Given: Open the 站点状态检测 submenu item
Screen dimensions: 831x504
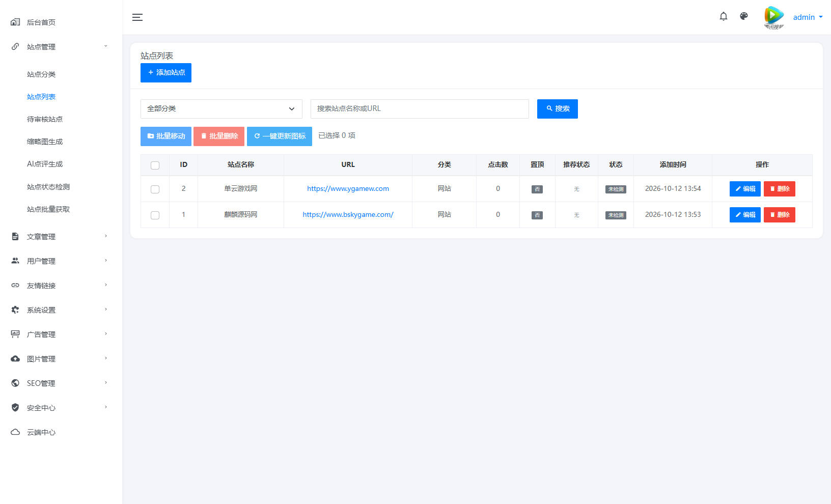Looking at the screenshot, I should [48, 187].
